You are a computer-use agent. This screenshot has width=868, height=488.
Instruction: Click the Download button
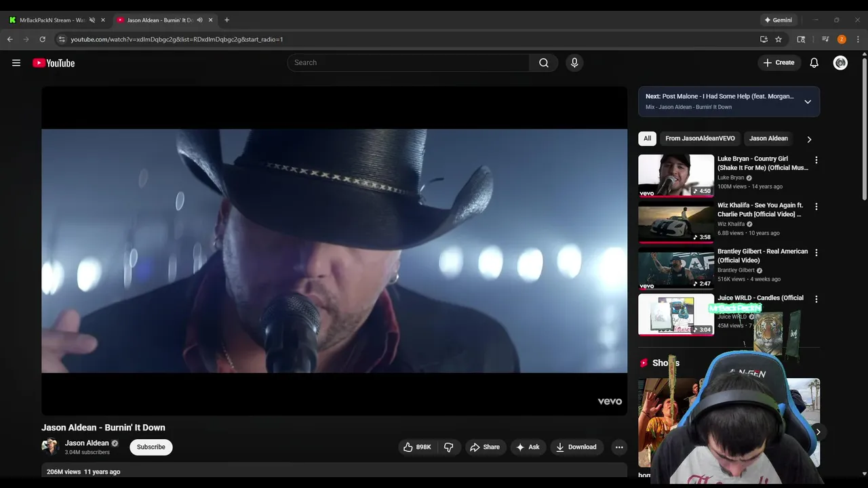(576, 447)
